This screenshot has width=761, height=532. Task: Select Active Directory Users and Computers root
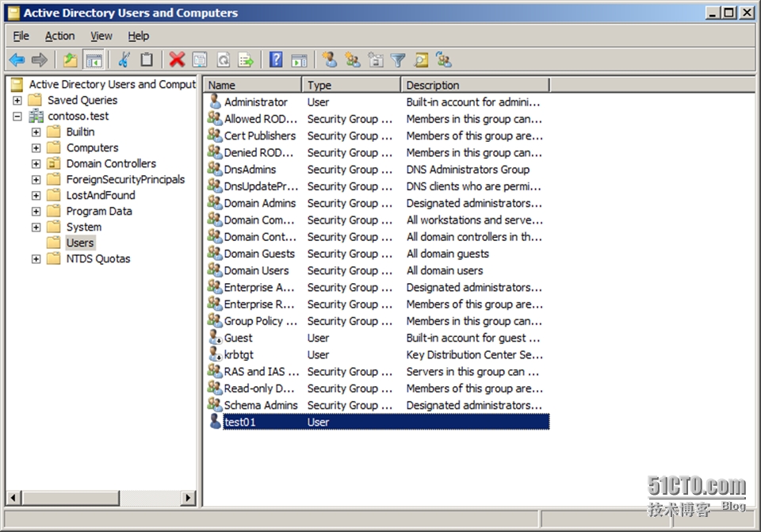pyautogui.click(x=112, y=85)
